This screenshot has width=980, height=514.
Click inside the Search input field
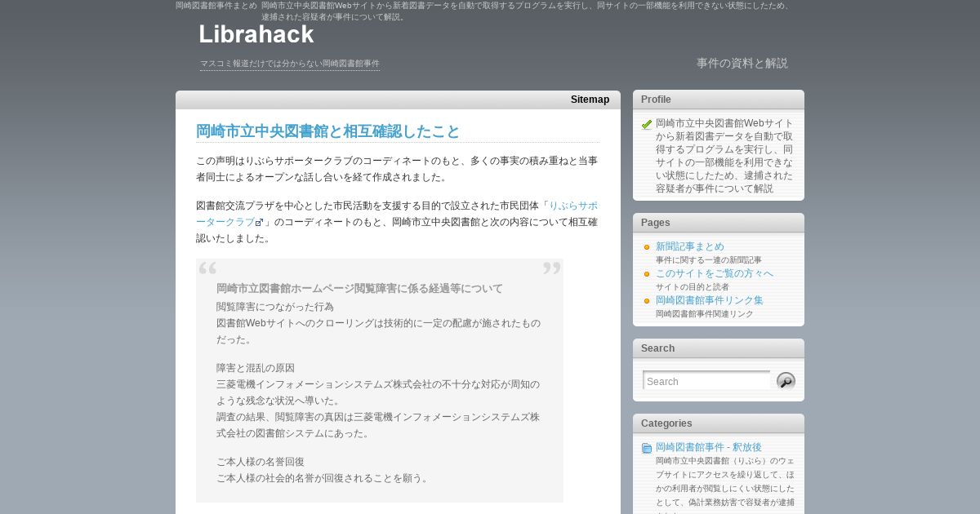(x=706, y=381)
